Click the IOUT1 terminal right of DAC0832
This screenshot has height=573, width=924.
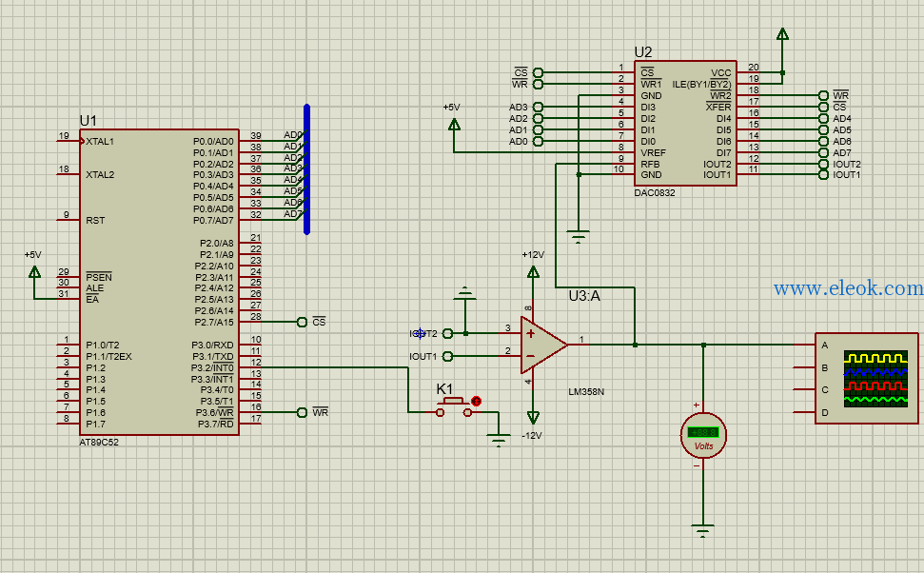coord(823,174)
